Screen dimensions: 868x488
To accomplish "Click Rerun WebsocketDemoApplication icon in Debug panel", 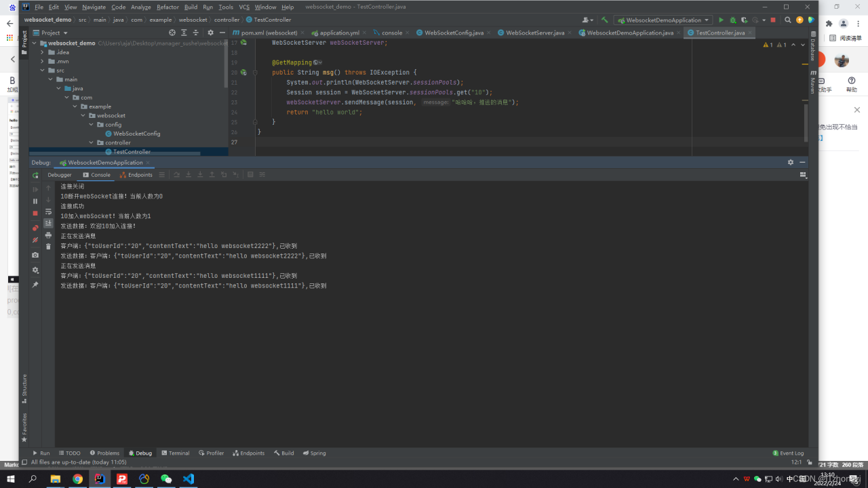I will (35, 176).
